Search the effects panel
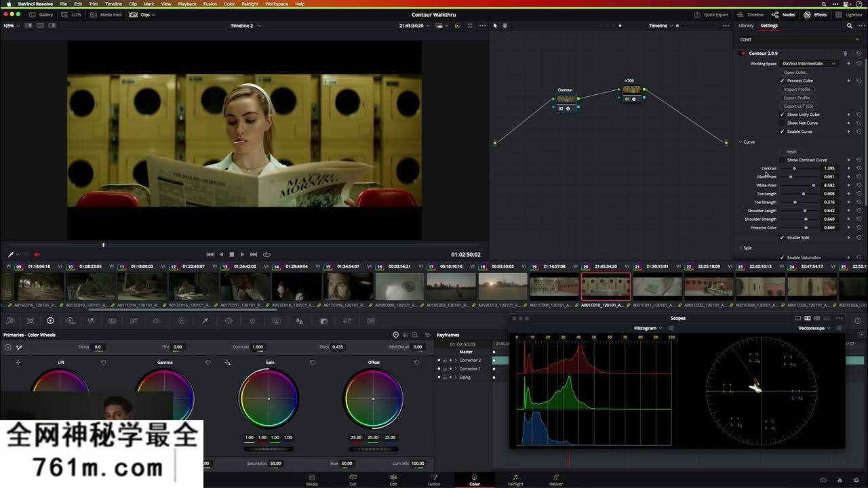 point(850,26)
